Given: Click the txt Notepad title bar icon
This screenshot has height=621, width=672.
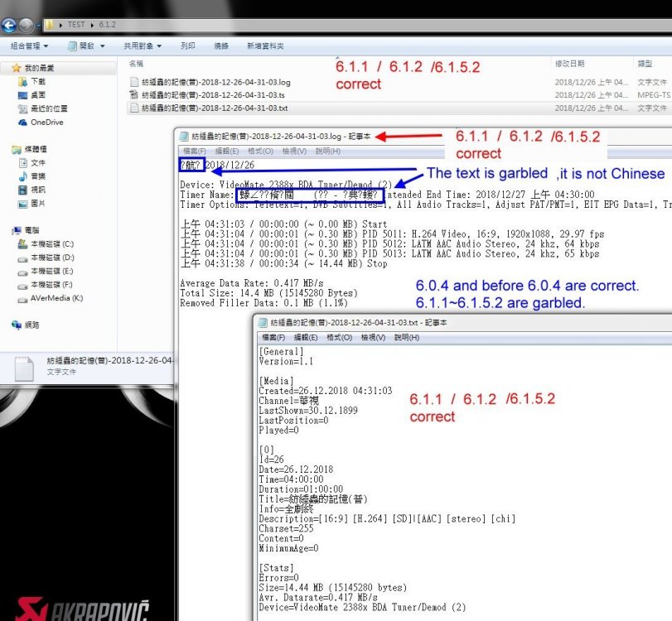Looking at the screenshot, I should point(263,322).
